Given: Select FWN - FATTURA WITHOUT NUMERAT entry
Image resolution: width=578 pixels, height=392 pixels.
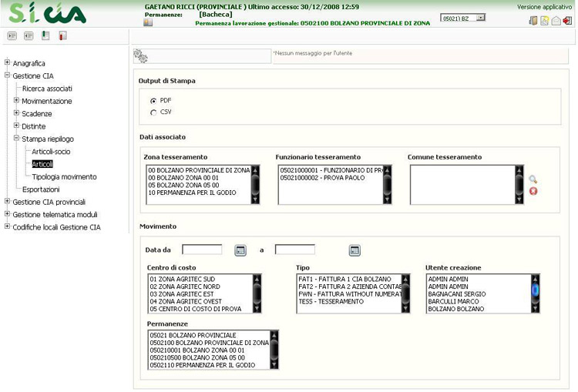Looking at the screenshot, I should pos(350,294).
